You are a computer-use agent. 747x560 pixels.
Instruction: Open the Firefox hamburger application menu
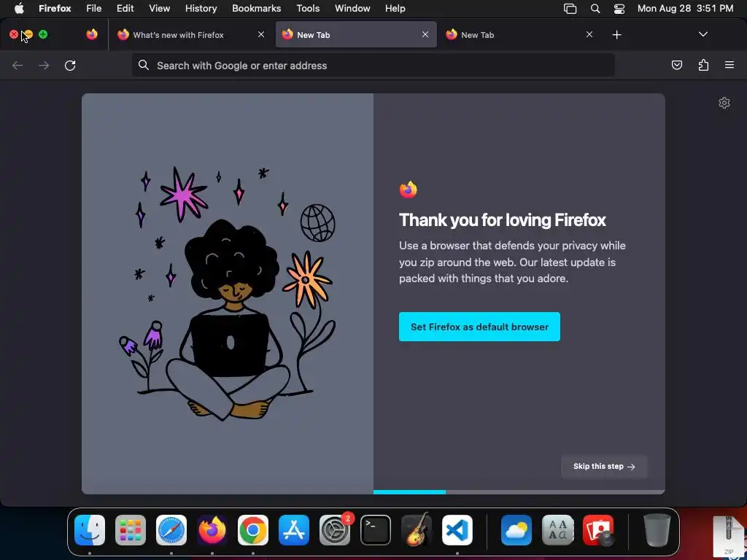point(729,65)
